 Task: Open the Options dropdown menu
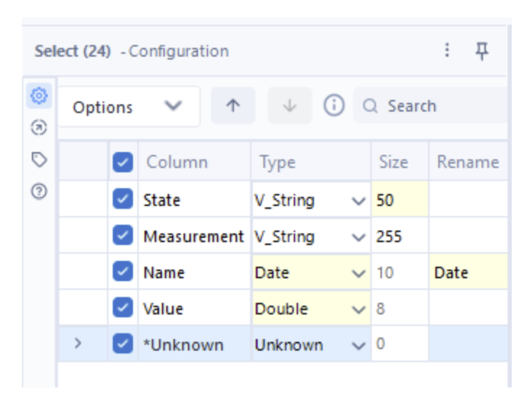click(x=128, y=107)
